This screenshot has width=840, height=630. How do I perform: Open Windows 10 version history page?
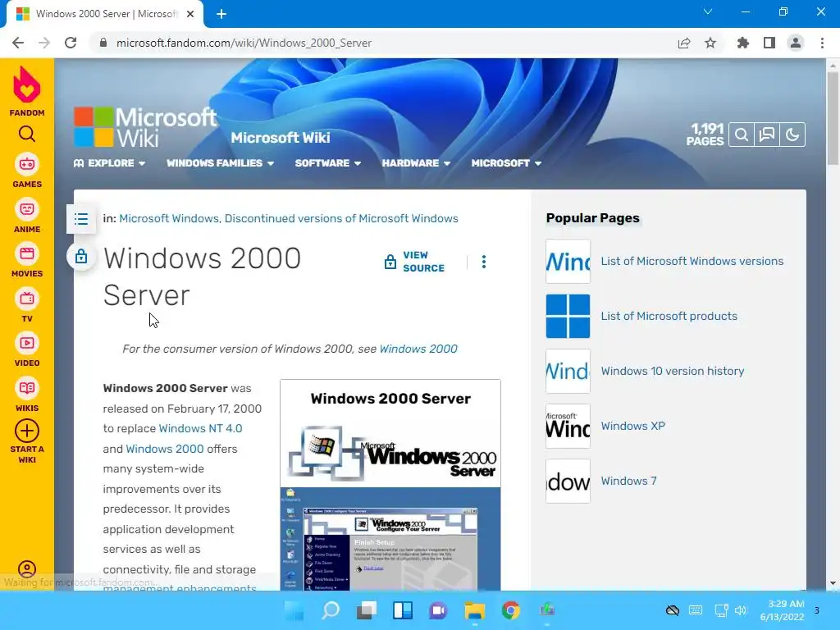pos(673,372)
